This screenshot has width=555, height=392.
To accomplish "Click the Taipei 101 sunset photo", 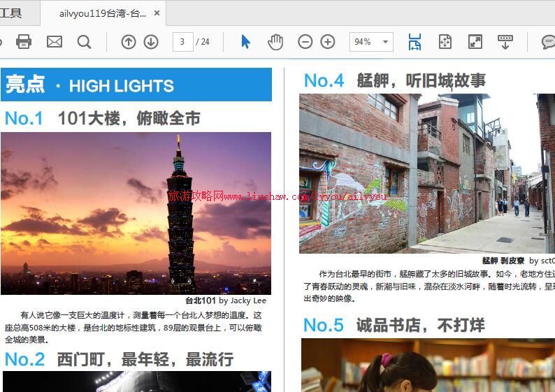I will click(136, 213).
